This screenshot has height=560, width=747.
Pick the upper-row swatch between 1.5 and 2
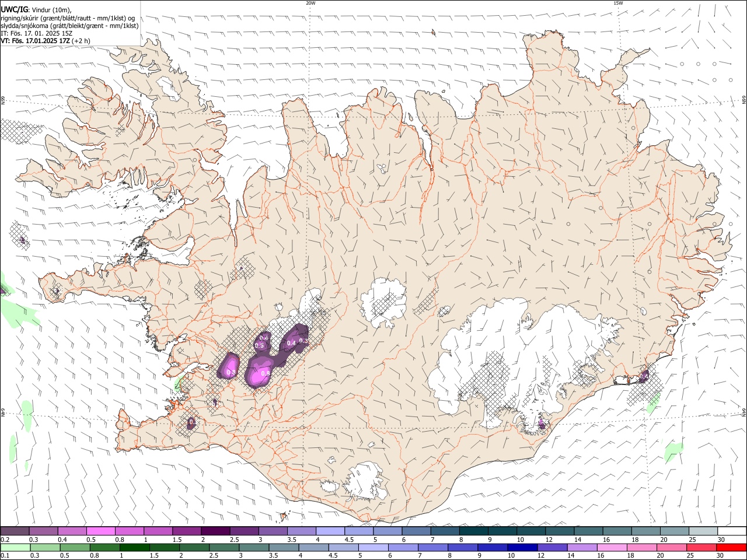[186, 531]
